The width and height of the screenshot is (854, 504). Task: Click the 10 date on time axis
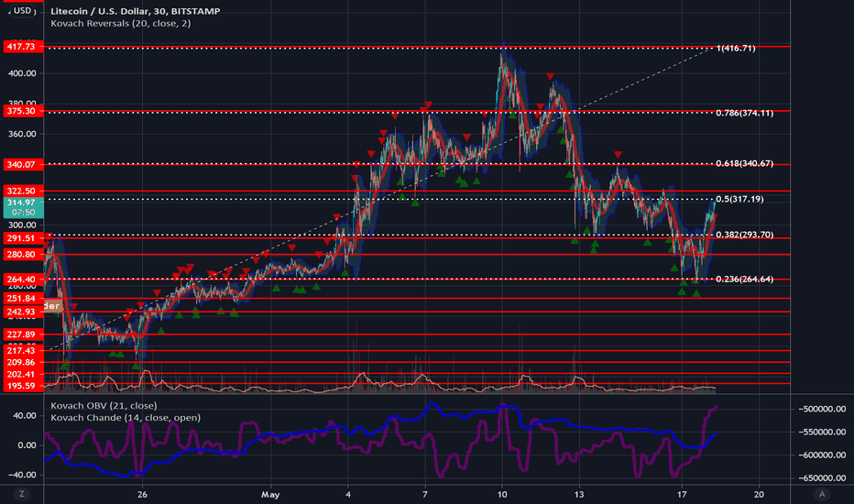click(502, 495)
